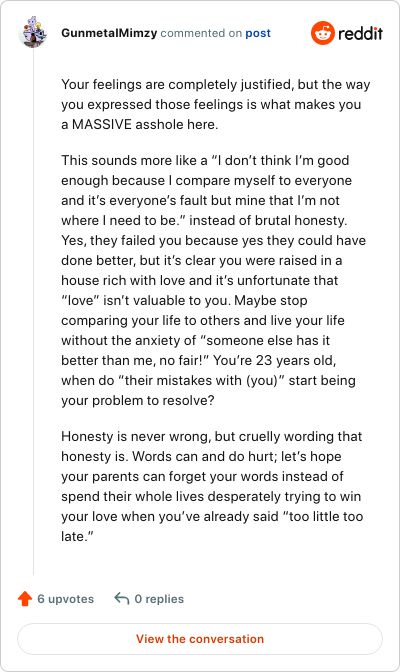Click the sentence "You're 23 years old"
The image size is (400, 672).
274,360
